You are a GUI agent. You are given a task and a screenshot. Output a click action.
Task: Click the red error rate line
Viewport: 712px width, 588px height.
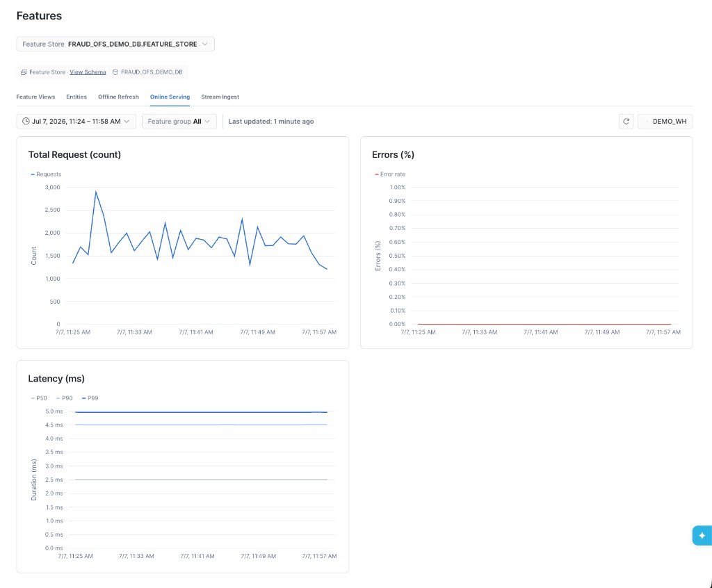coord(544,324)
